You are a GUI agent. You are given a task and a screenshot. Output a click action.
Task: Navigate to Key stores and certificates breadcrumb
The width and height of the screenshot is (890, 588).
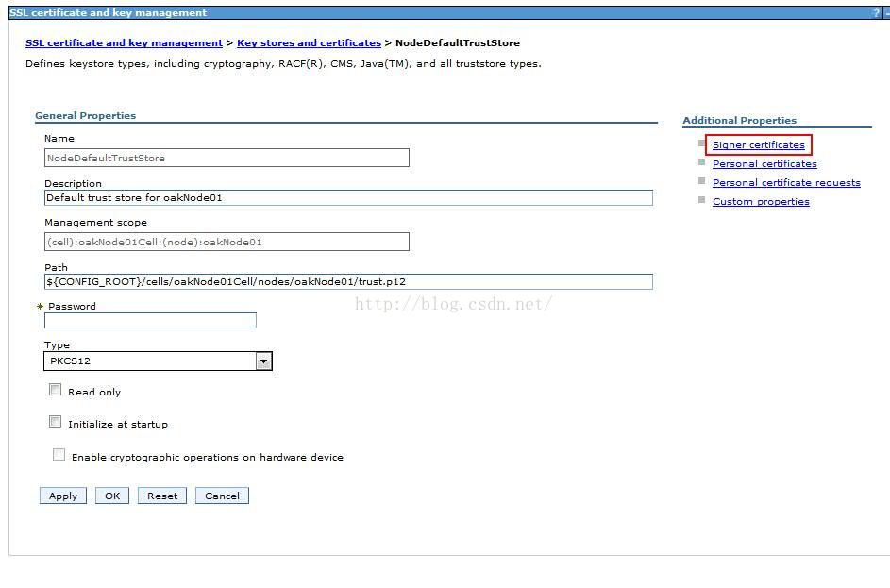pyautogui.click(x=309, y=43)
